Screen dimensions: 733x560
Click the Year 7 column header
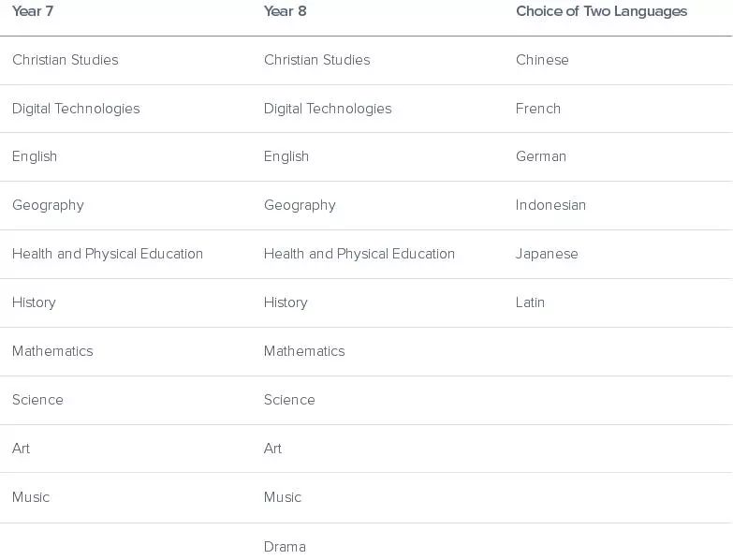[33, 11]
